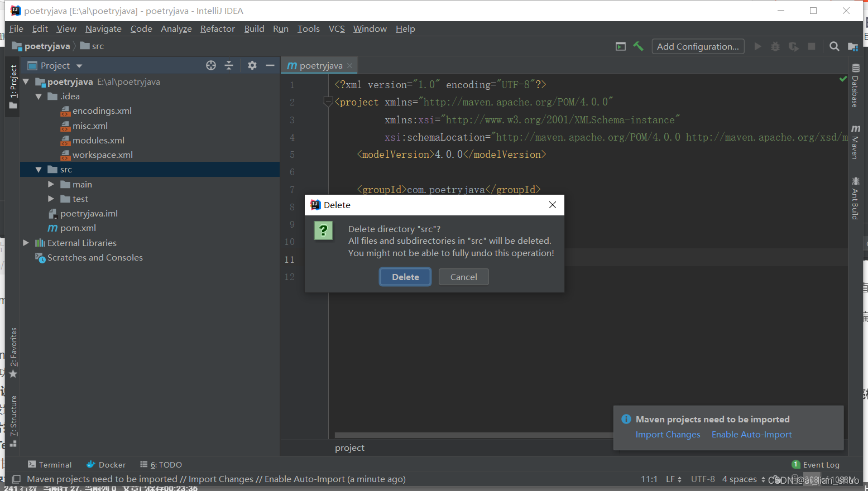The image size is (868, 491).
Task: Open Project panel settings gear
Action: 252,65
